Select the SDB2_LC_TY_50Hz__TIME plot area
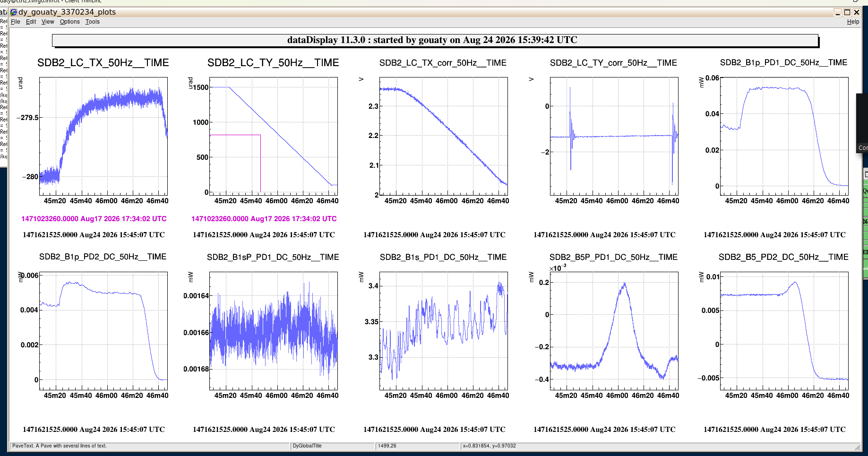 [x=274, y=136]
